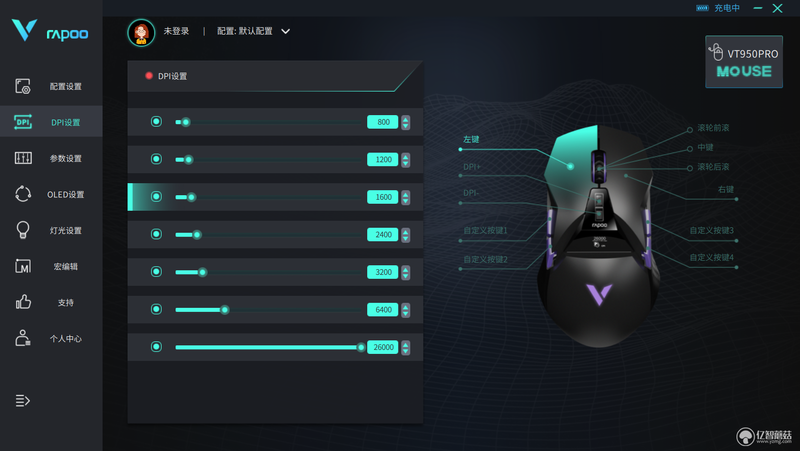Click the Rapoo V logo
The height and width of the screenshot is (451, 800).
coord(24,30)
